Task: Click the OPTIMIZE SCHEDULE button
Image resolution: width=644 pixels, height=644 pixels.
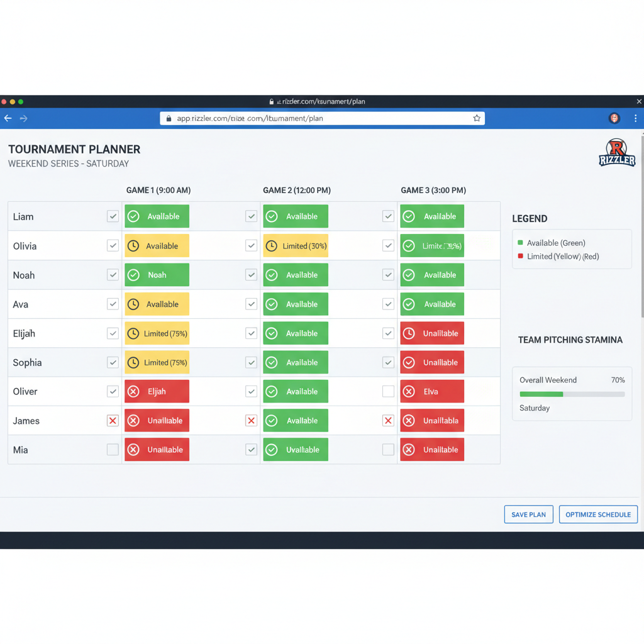Action: tap(598, 514)
